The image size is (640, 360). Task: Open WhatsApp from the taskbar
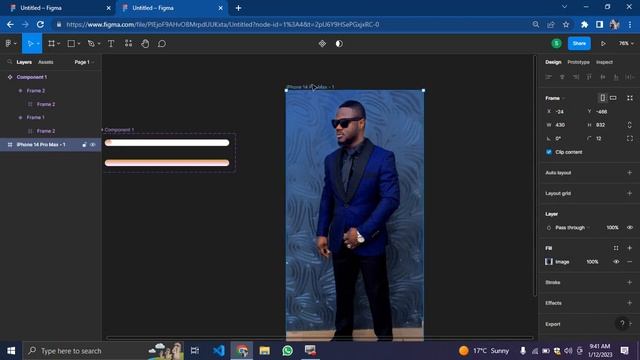point(287,351)
